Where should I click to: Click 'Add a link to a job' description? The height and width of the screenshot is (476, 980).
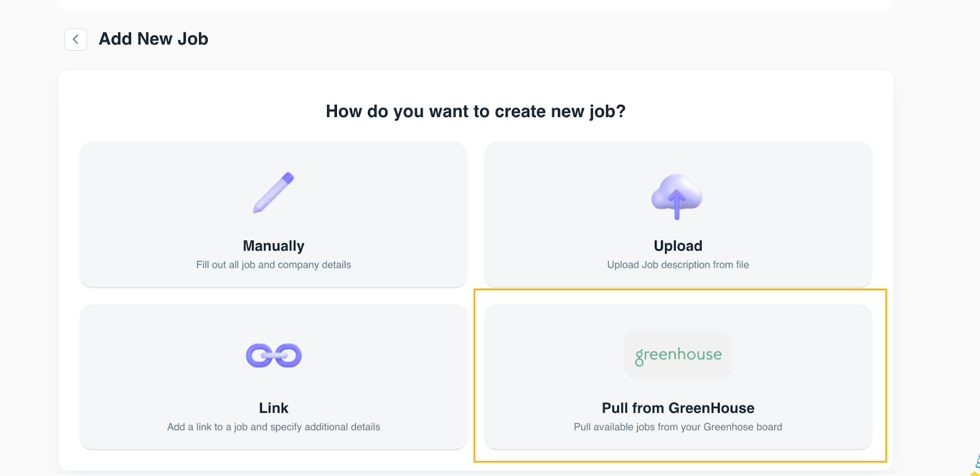(x=274, y=427)
